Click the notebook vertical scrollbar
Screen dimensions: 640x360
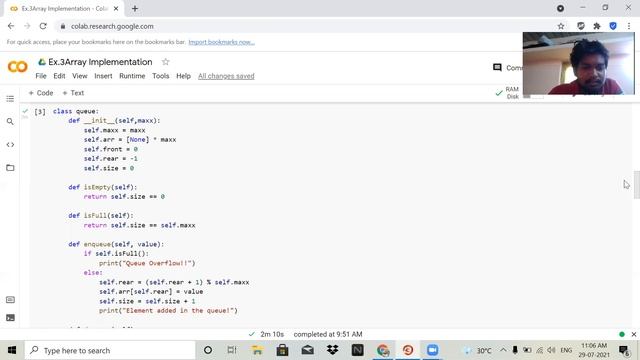coord(637,184)
